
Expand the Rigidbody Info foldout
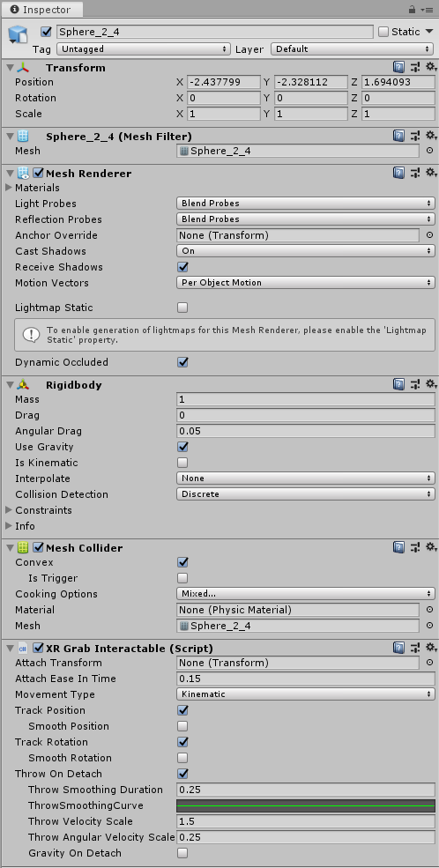tap(8, 525)
